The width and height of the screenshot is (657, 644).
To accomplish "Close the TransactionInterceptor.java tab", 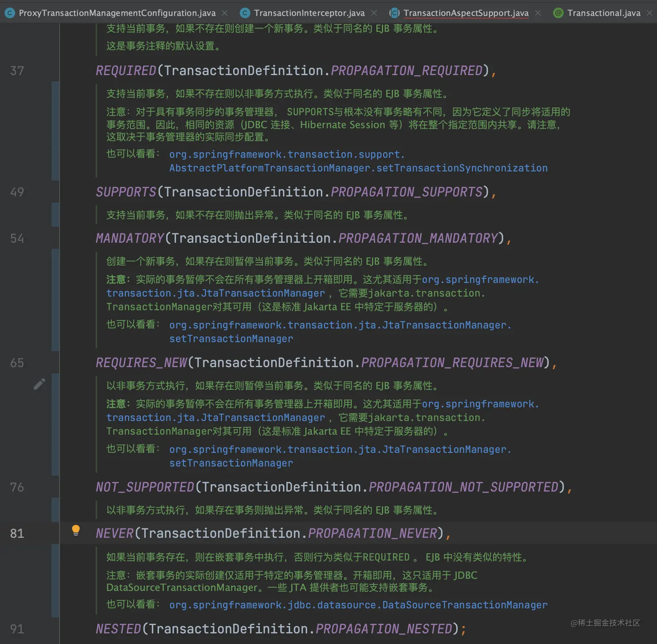I will point(374,13).
